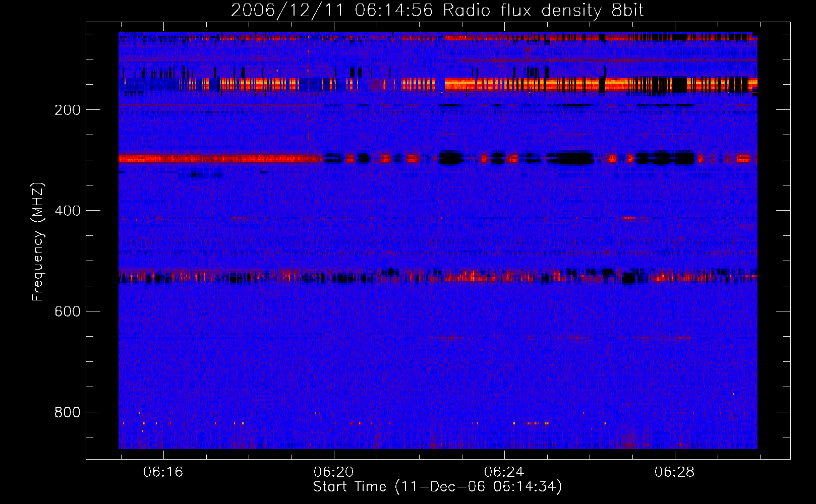The image size is (816, 504).
Task: Click the 400 frequency tick label
Action: pos(67,211)
